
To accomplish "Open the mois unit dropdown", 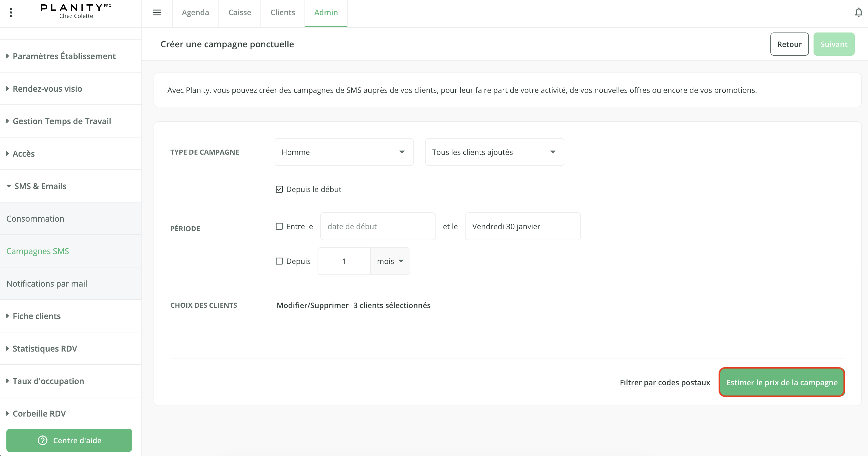I will coord(390,261).
